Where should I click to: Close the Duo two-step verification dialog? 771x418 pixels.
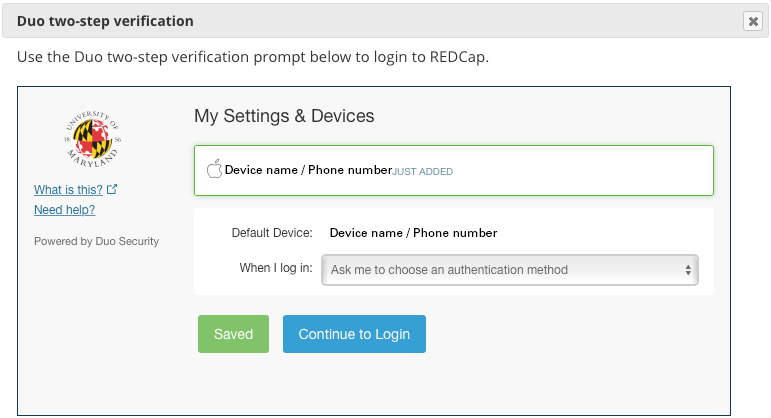752,21
